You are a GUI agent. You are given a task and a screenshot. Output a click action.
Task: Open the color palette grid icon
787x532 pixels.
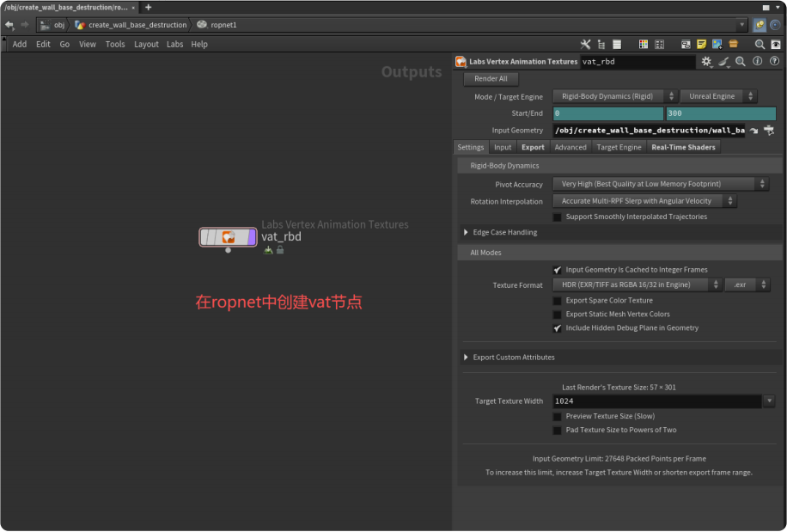coord(644,44)
